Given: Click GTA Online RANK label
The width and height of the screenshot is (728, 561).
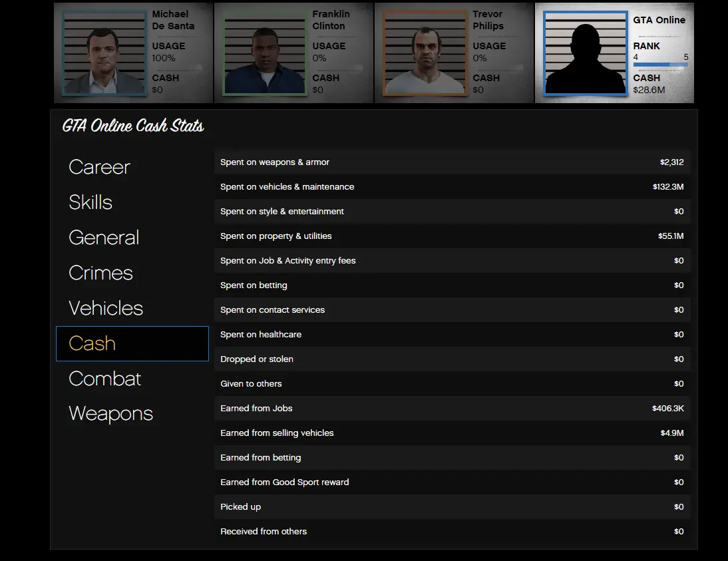Looking at the screenshot, I should click(x=646, y=46).
